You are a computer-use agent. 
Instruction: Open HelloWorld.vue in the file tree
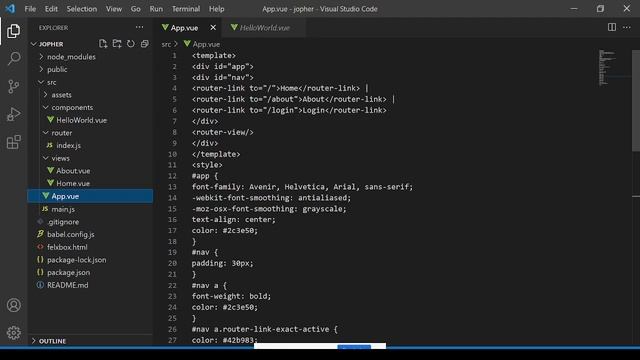[x=90, y=120]
